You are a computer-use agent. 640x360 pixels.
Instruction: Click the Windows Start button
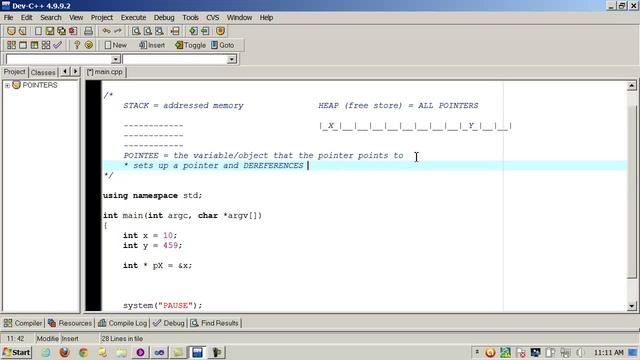[17, 352]
